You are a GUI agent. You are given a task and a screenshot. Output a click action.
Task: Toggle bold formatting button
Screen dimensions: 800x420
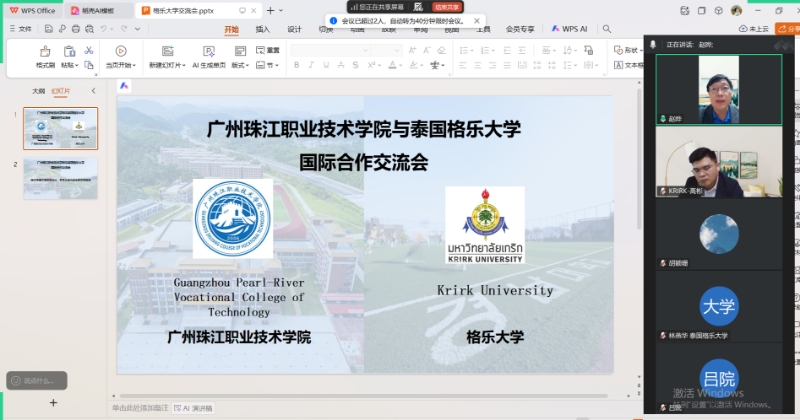point(296,66)
